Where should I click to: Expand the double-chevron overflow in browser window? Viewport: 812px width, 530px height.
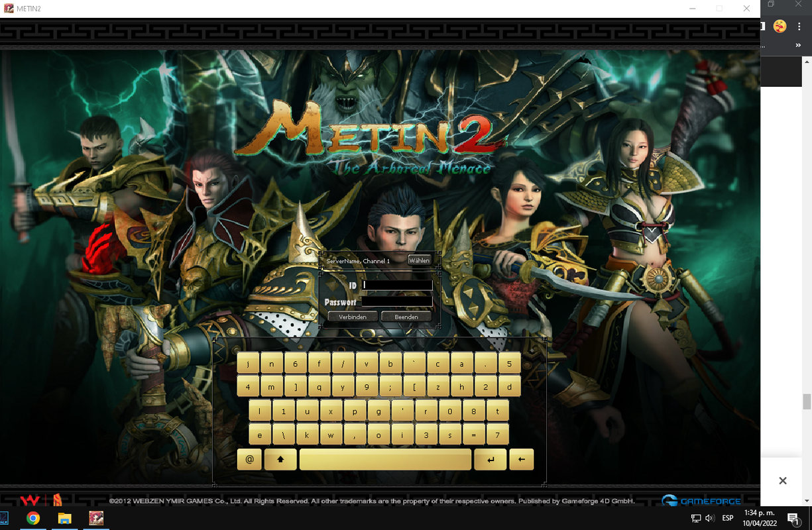(x=798, y=45)
